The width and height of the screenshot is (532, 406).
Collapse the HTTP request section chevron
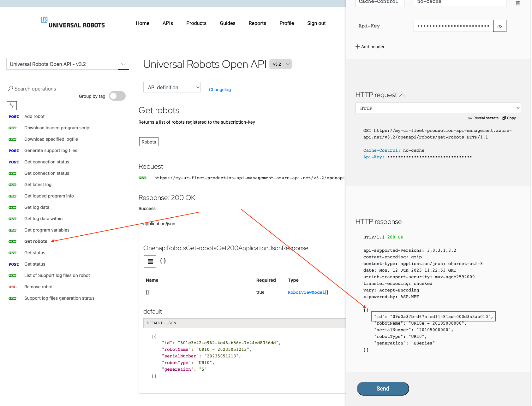point(403,95)
